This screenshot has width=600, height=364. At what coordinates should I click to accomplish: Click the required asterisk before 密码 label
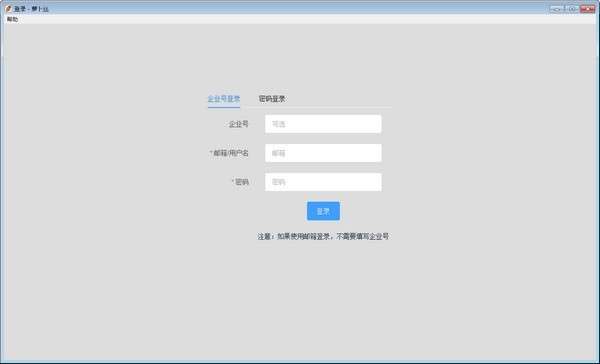point(233,181)
